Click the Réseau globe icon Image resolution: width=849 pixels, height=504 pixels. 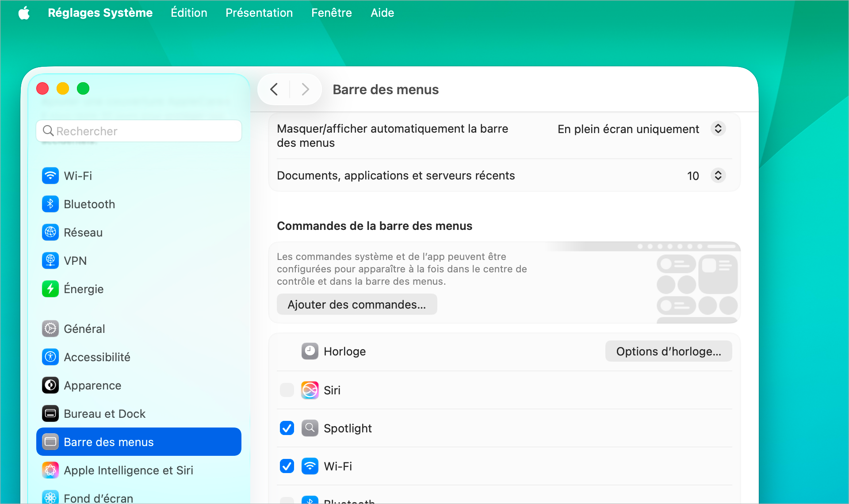click(50, 232)
